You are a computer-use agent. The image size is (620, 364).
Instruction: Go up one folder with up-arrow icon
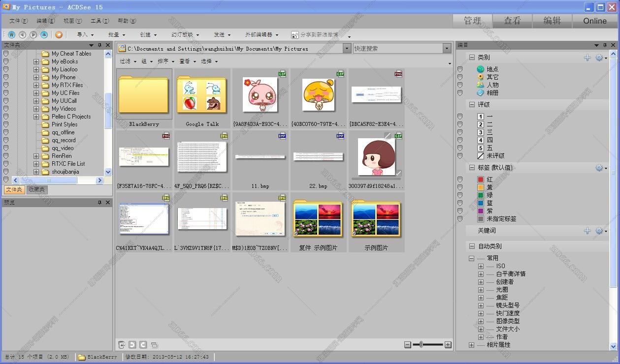point(44,34)
